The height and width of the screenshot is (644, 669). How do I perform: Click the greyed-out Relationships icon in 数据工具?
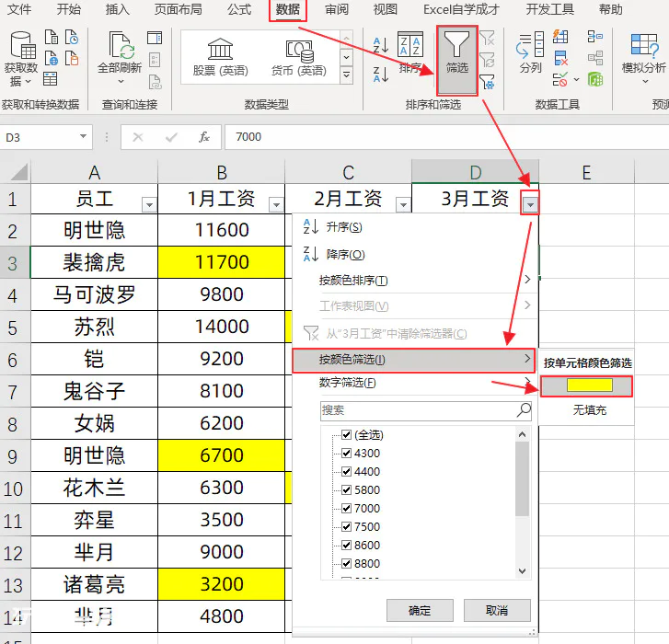(595, 58)
